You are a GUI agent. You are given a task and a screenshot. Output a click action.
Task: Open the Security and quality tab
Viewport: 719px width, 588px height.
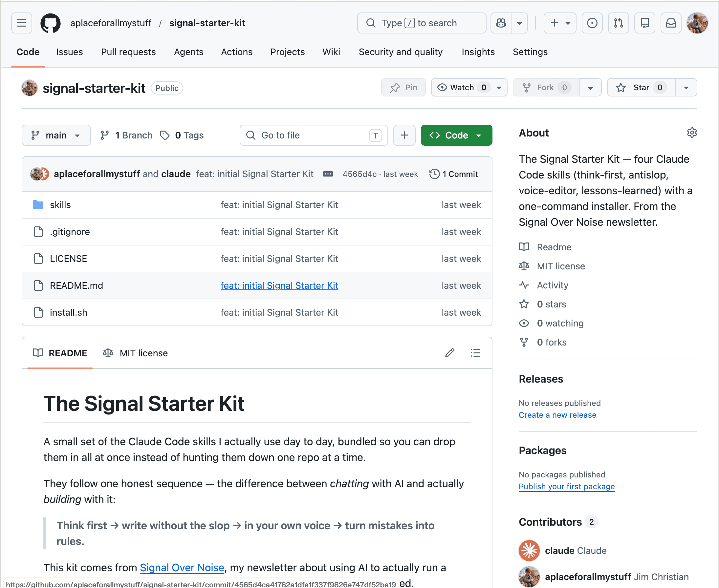pyautogui.click(x=401, y=52)
